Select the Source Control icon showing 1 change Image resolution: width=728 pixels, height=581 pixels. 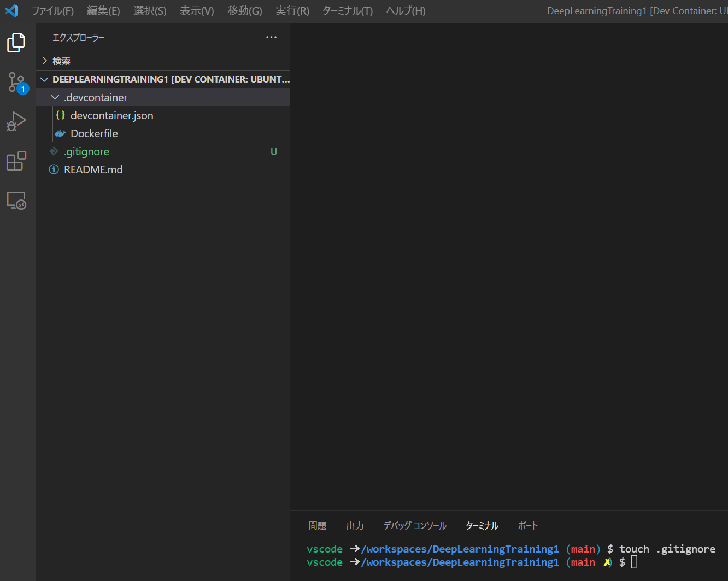(x=16, y=82)
